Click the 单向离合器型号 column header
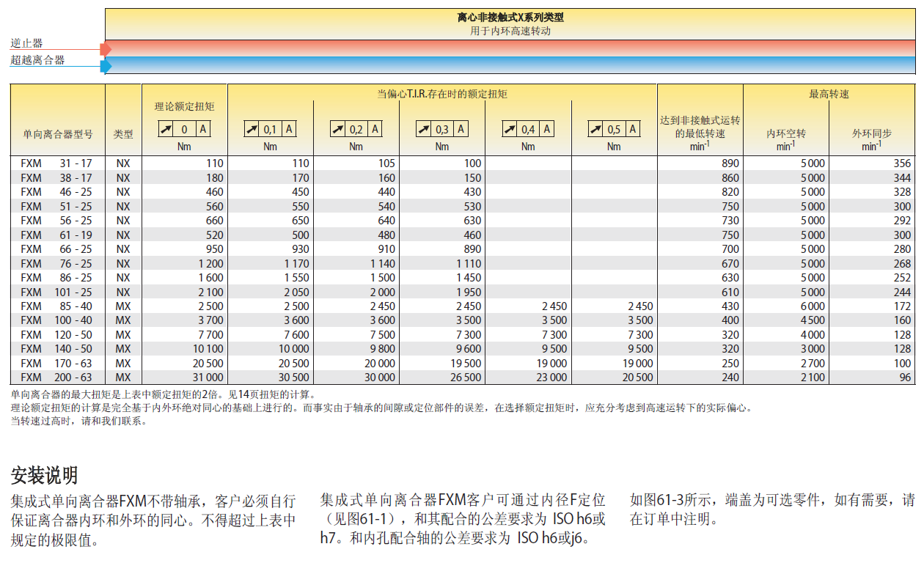924x563 pixels. pyautogui.click(x=58, y=134)
